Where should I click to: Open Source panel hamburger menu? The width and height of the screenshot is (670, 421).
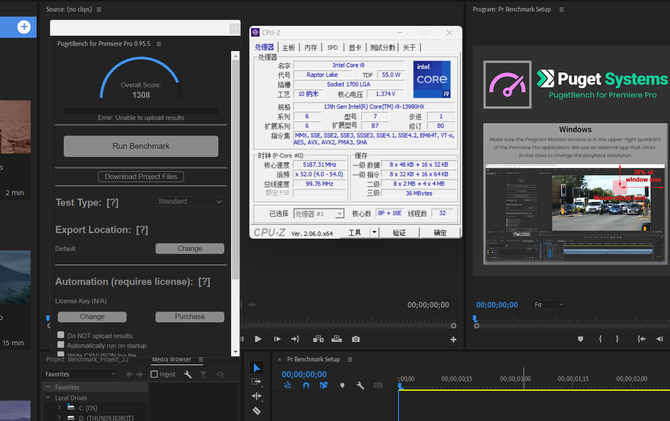tap(99, 9)
